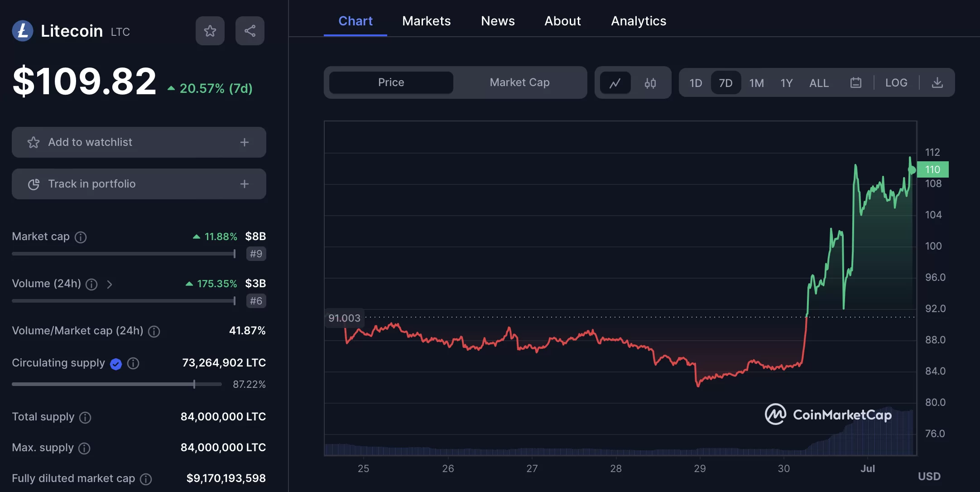Toggle the LOG scale option
The image size is (980, 492).
coord(896,83)
